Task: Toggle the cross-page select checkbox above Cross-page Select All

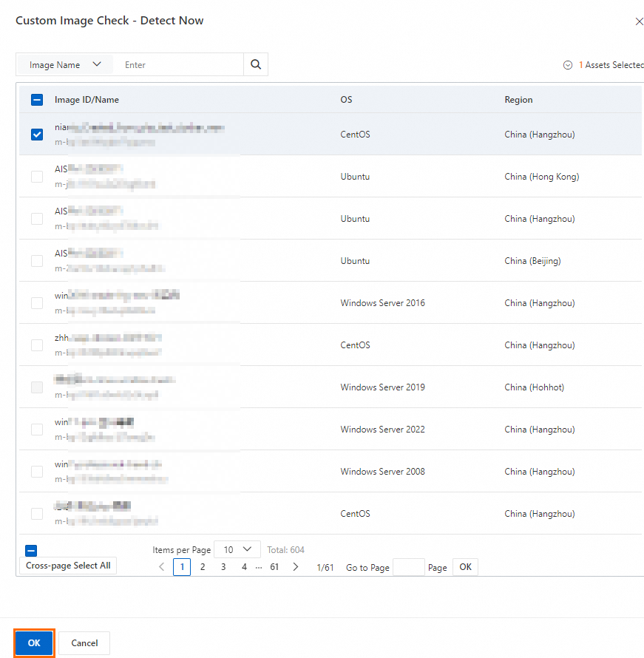Action: [x=31, y=551]
